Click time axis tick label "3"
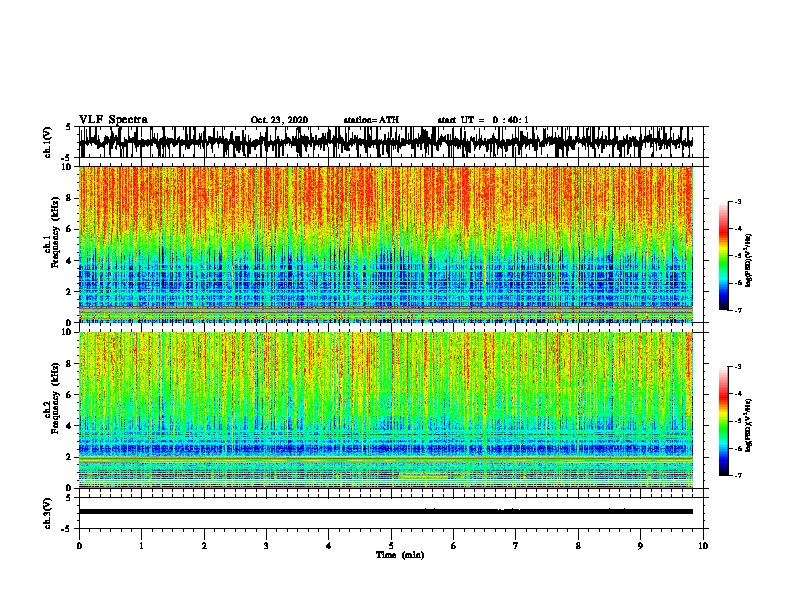This screenshot has height=612, width=792. tap(266, 546)
